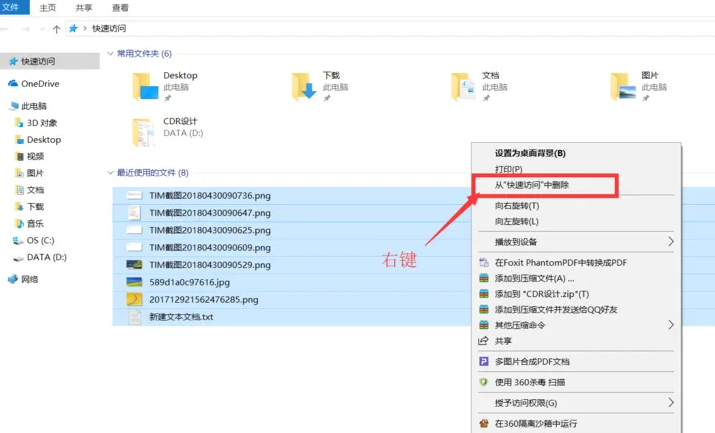The width and height of the screenshot is (715, 433).
Task: Open 下载 folder in the sidebar
Action: (x=35, y=207)
